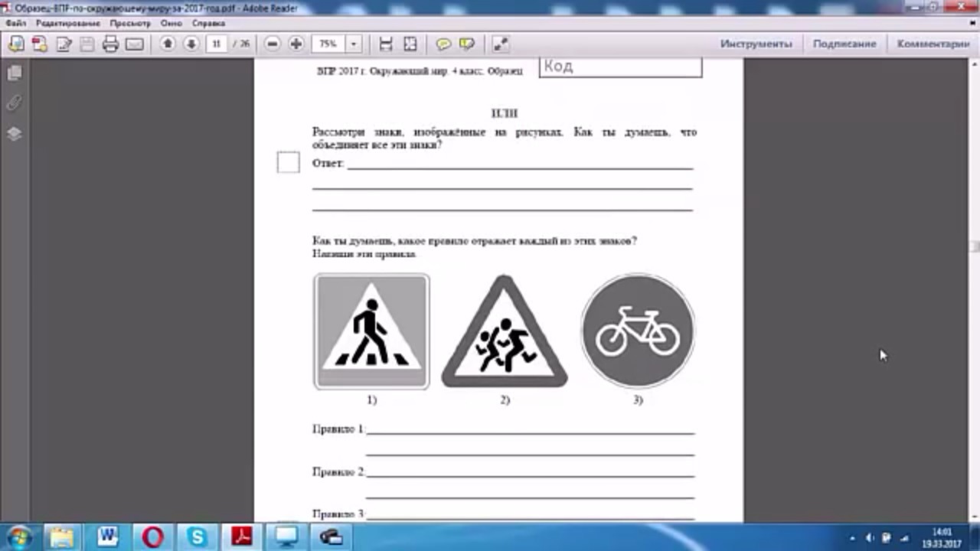Click the score box beside Ответ

point(288,162)
